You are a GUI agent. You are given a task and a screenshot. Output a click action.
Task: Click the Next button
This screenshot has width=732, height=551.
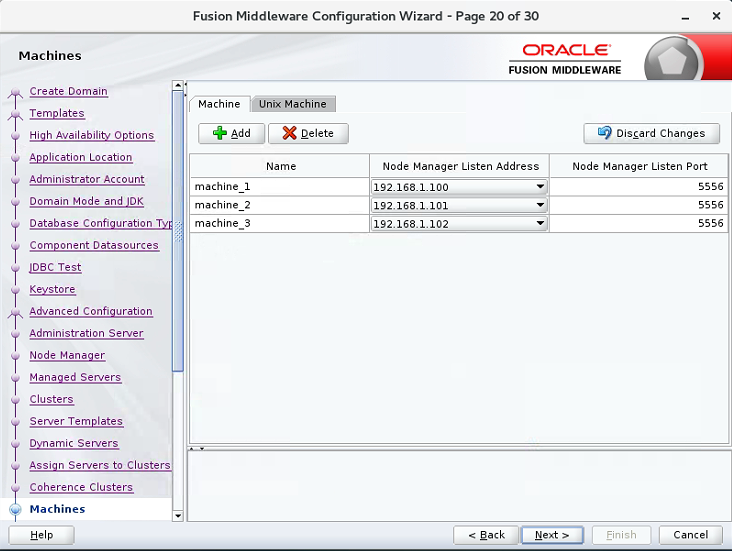[552, 535]
